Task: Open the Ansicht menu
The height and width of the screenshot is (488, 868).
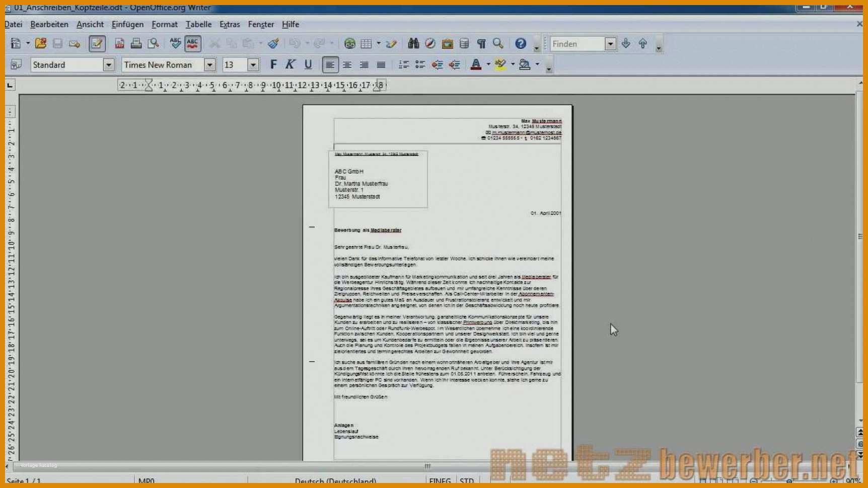Action: click(90, 24)
